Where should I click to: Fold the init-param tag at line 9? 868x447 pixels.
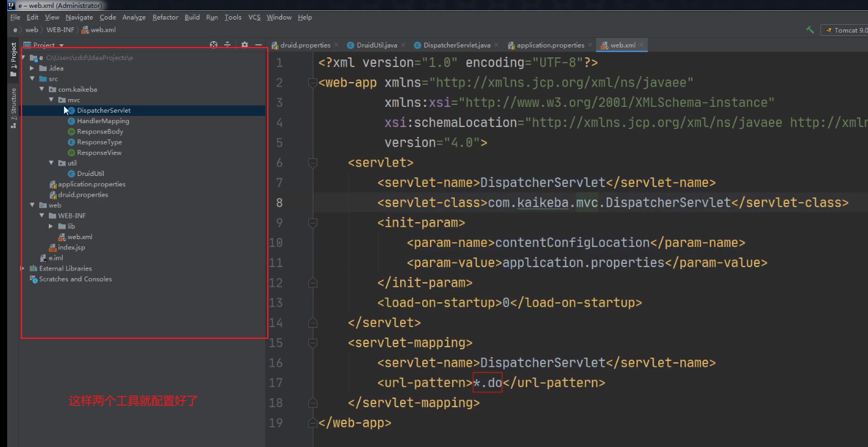313,223
